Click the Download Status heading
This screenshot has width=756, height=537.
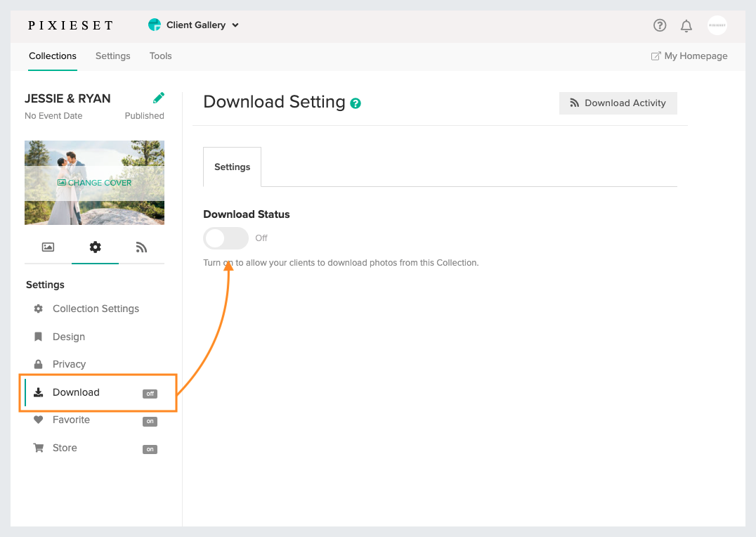(x=247, y=214)
